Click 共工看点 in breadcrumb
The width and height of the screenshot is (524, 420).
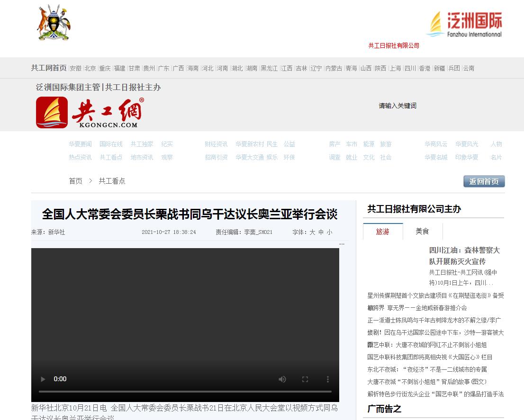click(x=112, y=181)
